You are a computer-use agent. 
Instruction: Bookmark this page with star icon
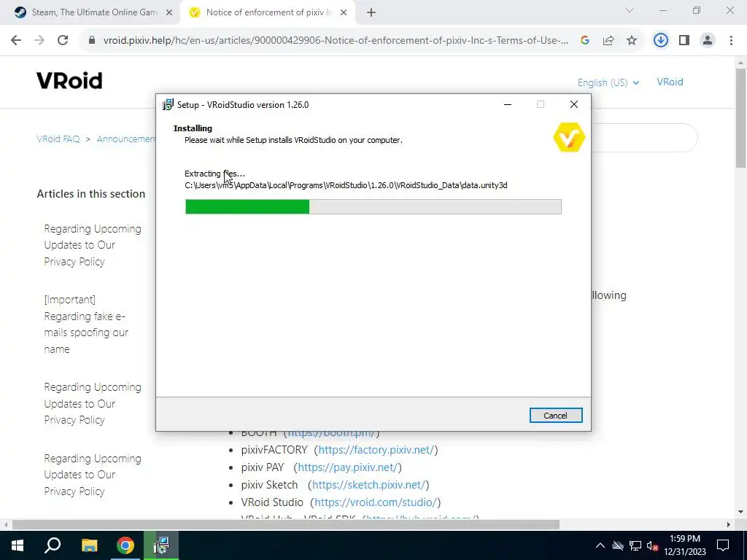[632, 41]
